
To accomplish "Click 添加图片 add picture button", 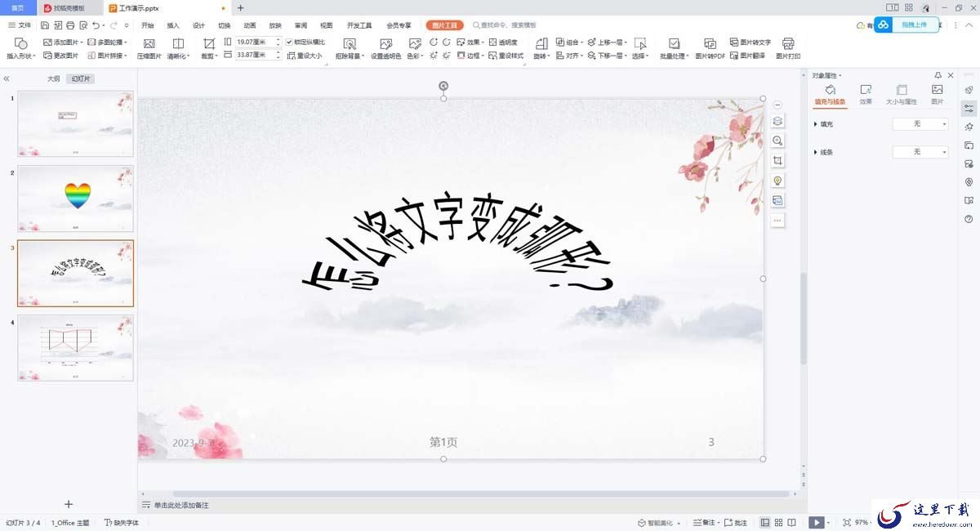I will point(62,42).
